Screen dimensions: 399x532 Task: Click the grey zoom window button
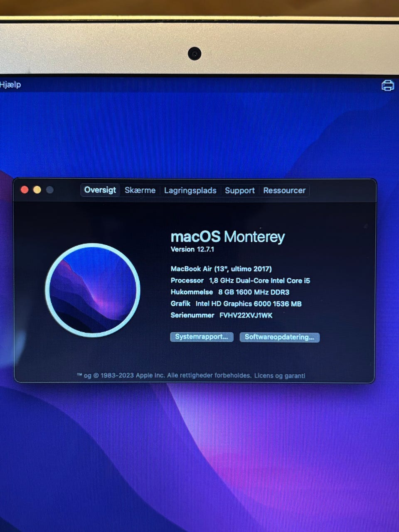pyautogui.click(x=50, y=190)
